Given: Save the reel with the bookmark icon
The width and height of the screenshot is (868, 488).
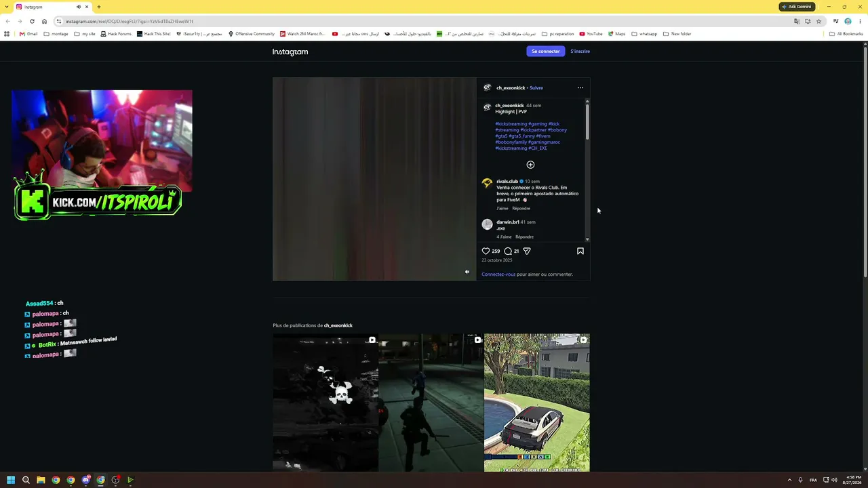Looking at the screenshot, I should pos(580,251).
